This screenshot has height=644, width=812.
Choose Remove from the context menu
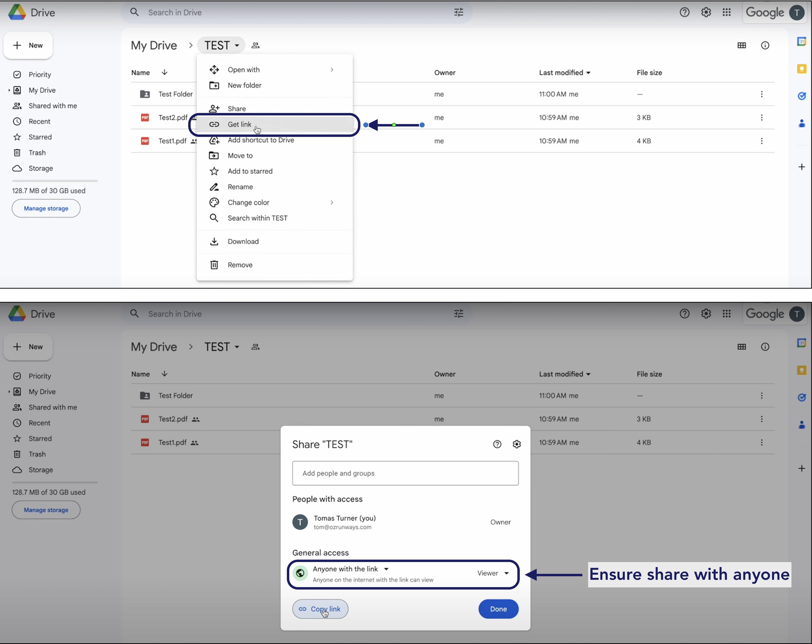[274, 265]
